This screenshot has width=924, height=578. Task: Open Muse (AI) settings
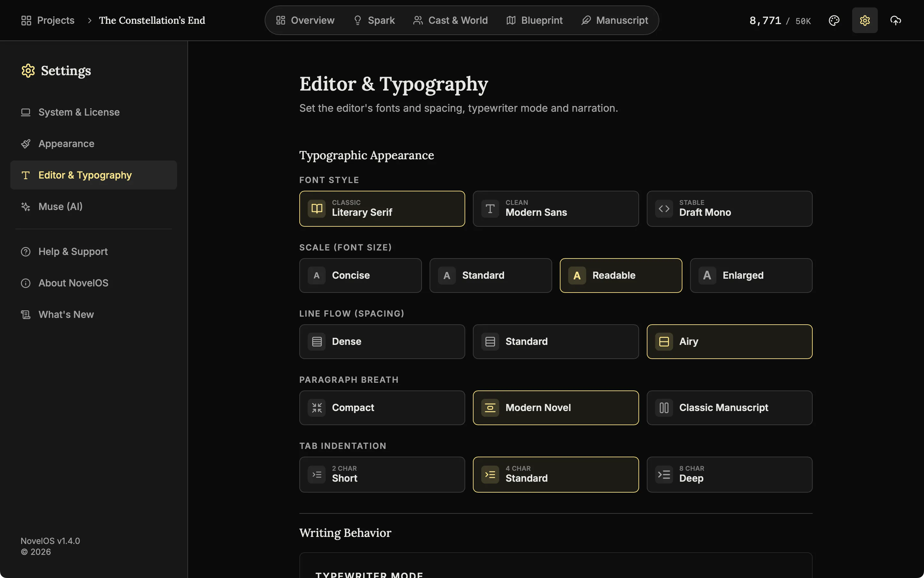point(94,206)
